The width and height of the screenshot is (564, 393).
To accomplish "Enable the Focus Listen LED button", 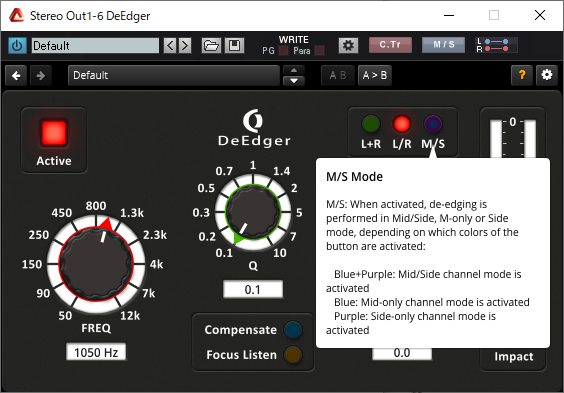I will click(x=293, y=355).
